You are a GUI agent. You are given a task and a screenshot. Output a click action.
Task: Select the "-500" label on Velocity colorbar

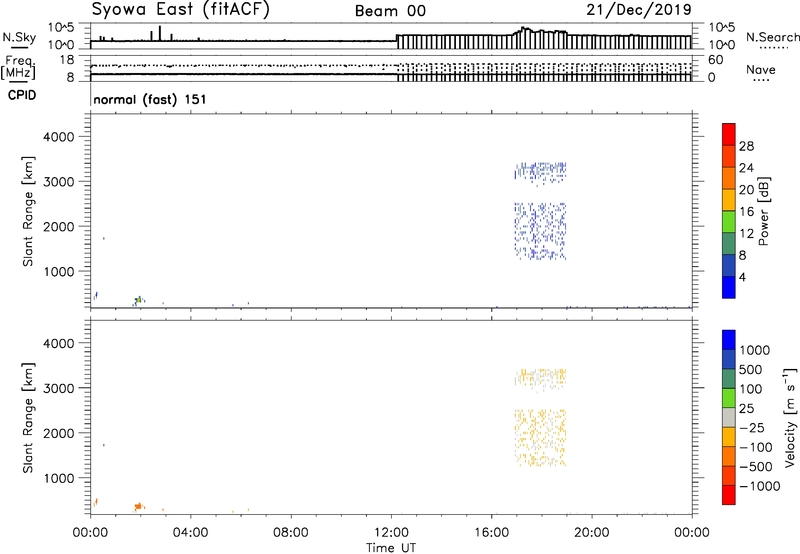pyautogui.click(x=756, y=467)
